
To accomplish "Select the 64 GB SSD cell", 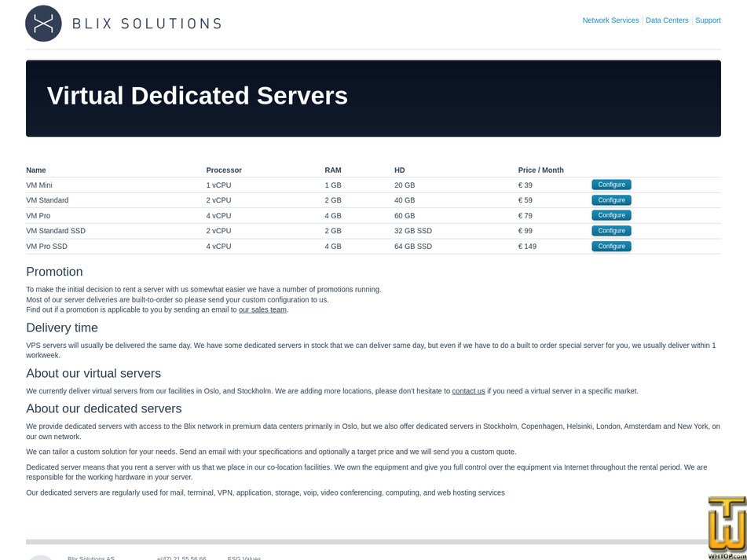I will 413,246.
